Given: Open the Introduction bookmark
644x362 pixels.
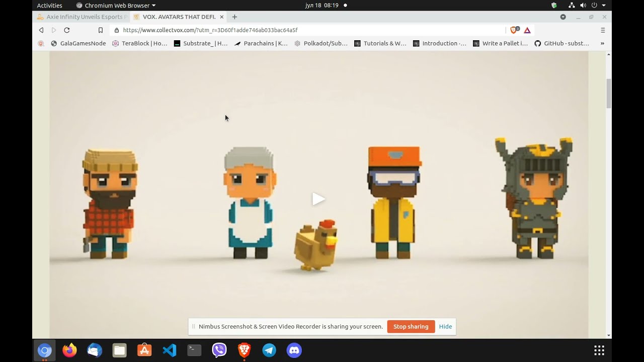Looking at the screenshot, I should (x=440, y=43).
